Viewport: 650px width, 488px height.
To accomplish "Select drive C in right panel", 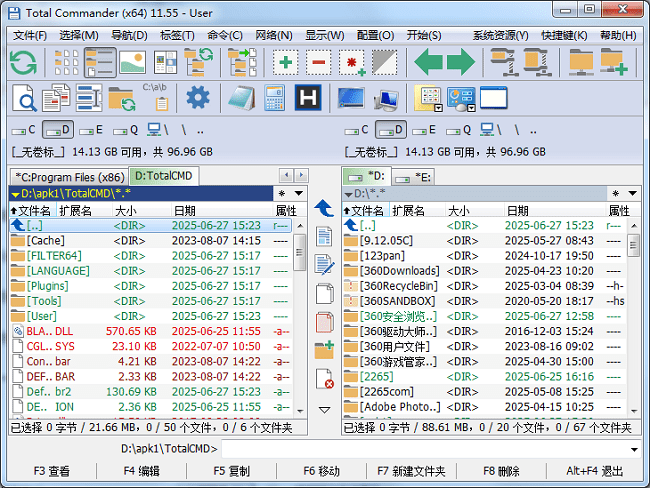I will pyautogui.click(x=357, y=130).
